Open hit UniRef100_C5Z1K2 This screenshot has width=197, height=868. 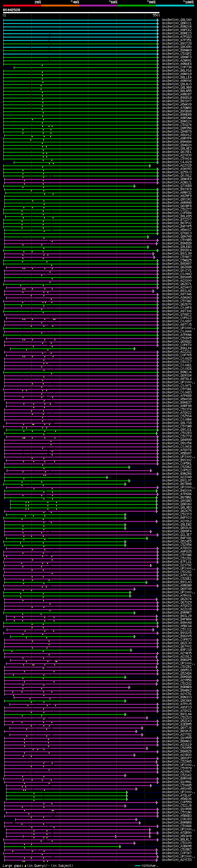(177, 775)
